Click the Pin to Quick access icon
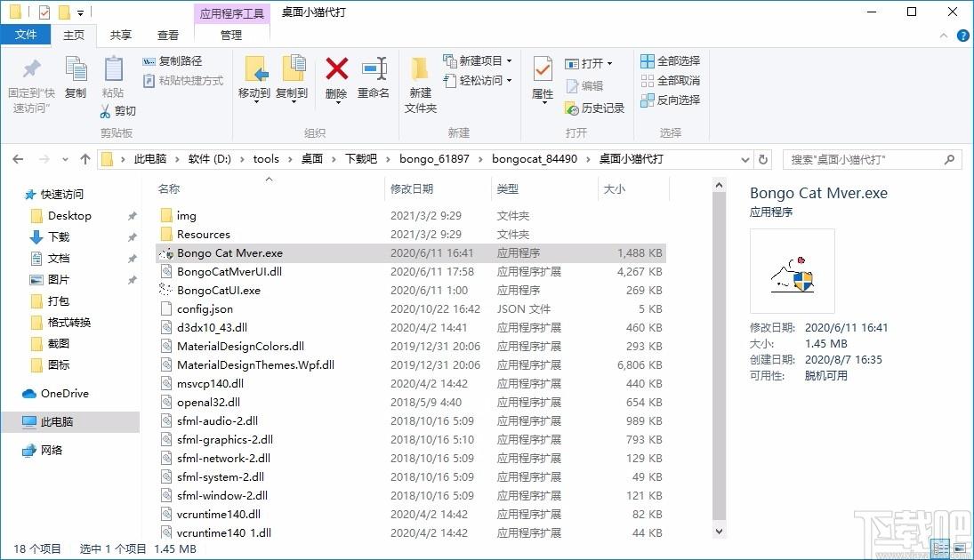 [32, 68]
